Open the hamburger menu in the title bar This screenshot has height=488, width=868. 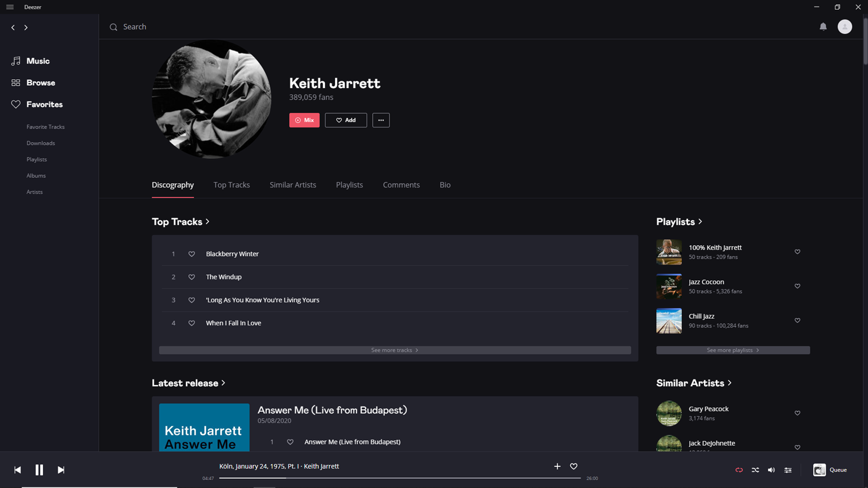pyautogui.click(x=10, y=7)
